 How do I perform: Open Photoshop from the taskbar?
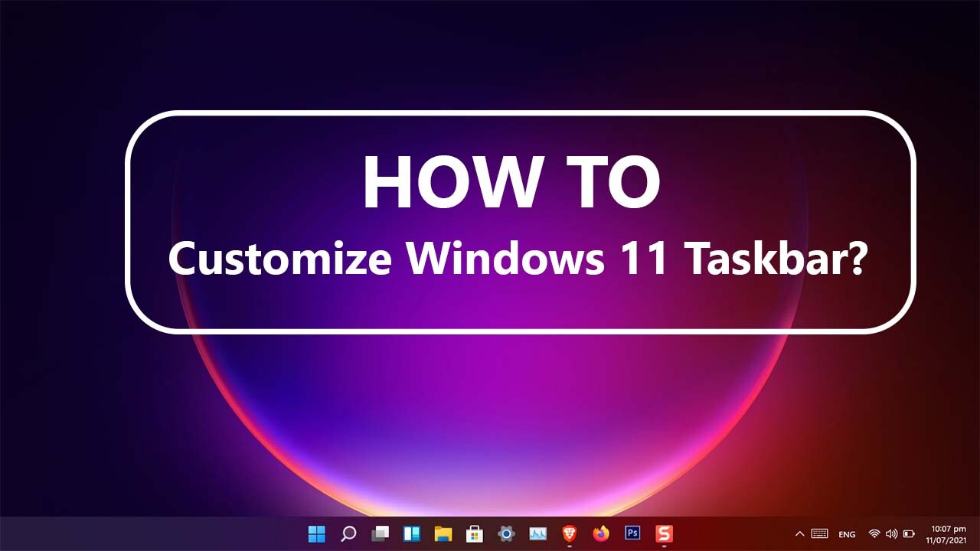click(x=632, y=533)
